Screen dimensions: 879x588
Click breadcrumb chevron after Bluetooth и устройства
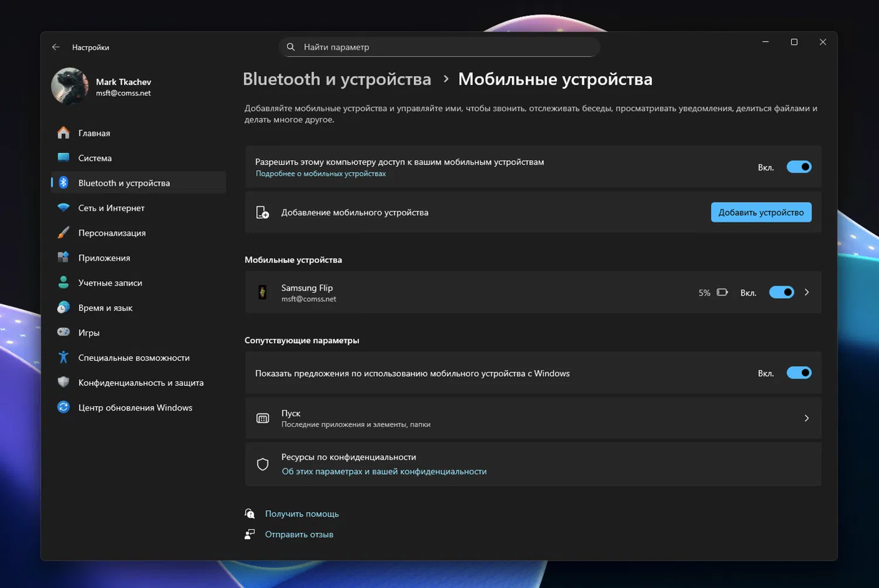tap(445, 79)
